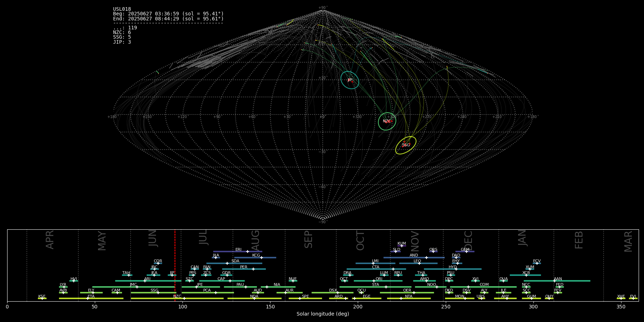Viewport: 644px width, 322px height.
Task: Click the AND shower label in the timeline
Action: (414, 255)
